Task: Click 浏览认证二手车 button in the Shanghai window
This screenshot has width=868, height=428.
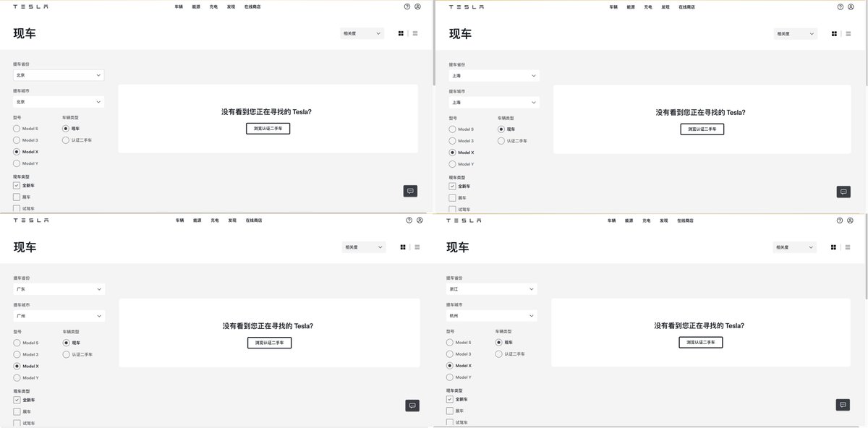Action: pos(702,129)
